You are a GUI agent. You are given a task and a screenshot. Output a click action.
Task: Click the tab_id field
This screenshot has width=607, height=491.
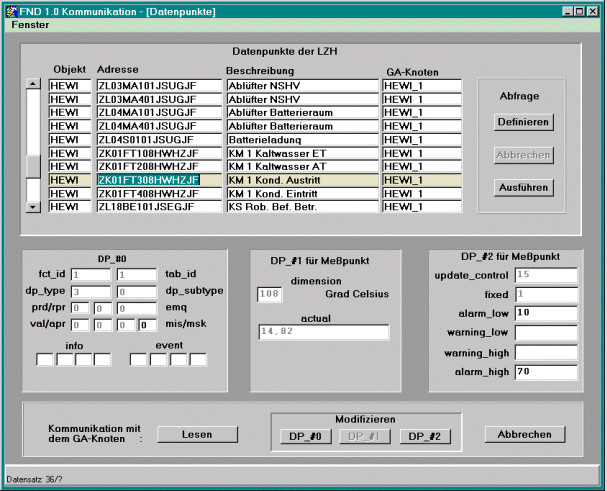[137, 275]
